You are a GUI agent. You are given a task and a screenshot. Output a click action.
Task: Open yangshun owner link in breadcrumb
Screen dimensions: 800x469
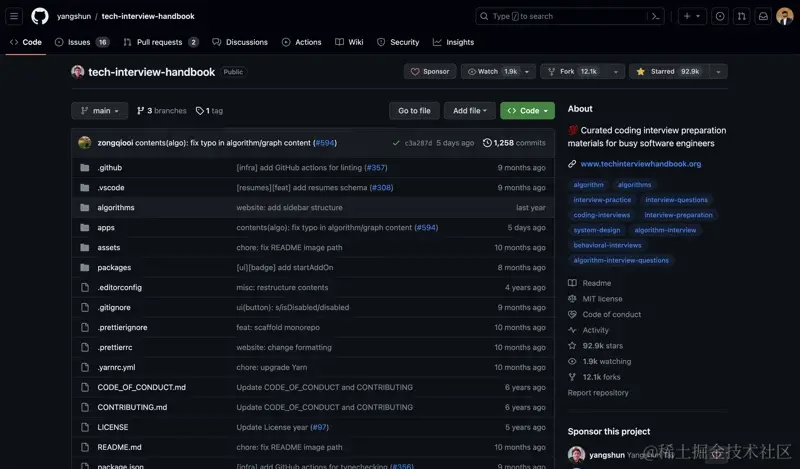(x=74, y=16)
